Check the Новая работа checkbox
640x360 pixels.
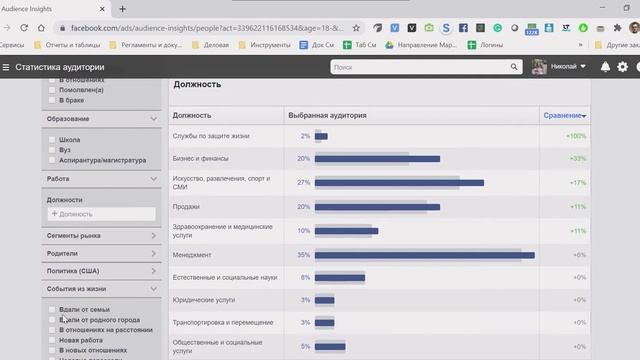[52, 340]
